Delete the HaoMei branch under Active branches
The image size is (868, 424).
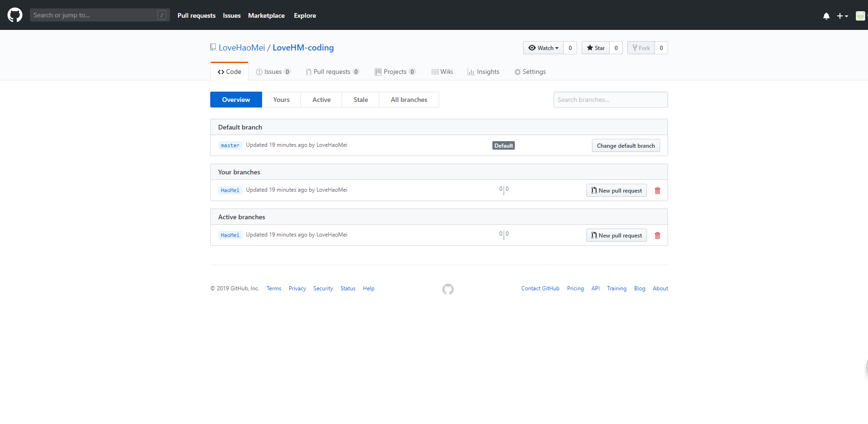click(x=657, y=236)
